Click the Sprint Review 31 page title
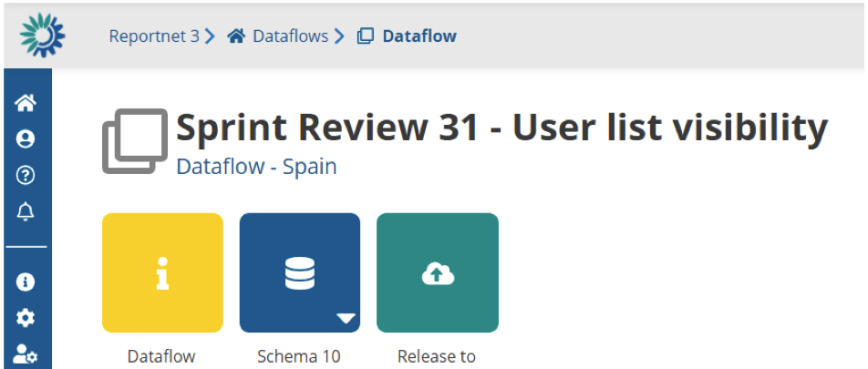Image resolution: width=868 pixels, height=369 pixels. tap(501, 128)
